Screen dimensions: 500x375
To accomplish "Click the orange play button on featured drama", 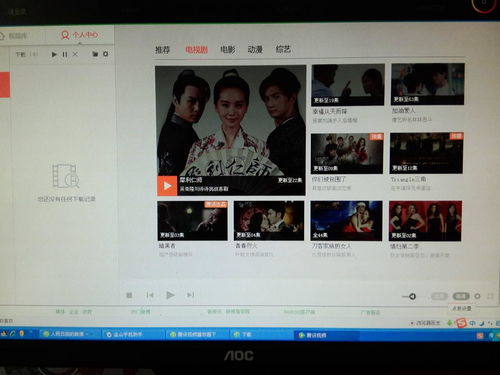I will click(167, 186).
